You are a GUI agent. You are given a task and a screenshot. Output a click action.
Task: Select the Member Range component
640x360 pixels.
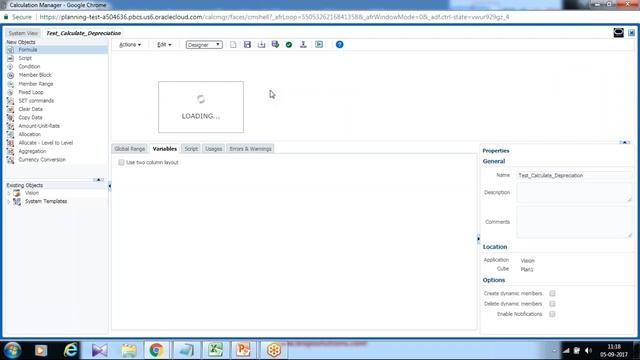pyautogui.click(x=36, y=84)
